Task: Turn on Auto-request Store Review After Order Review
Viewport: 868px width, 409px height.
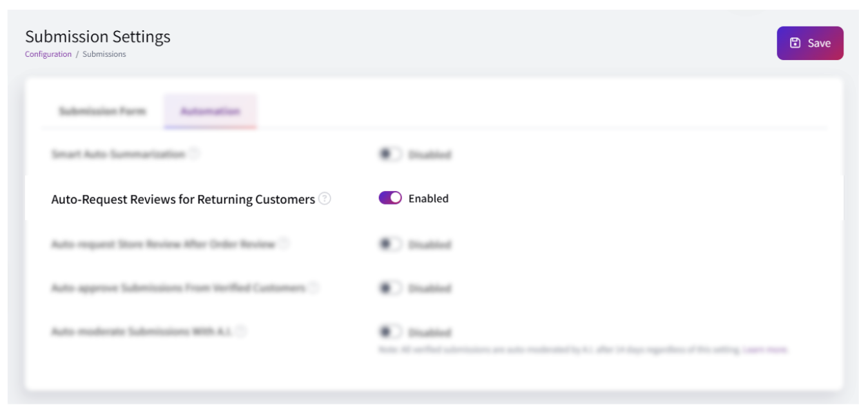Action: point(390,244)
